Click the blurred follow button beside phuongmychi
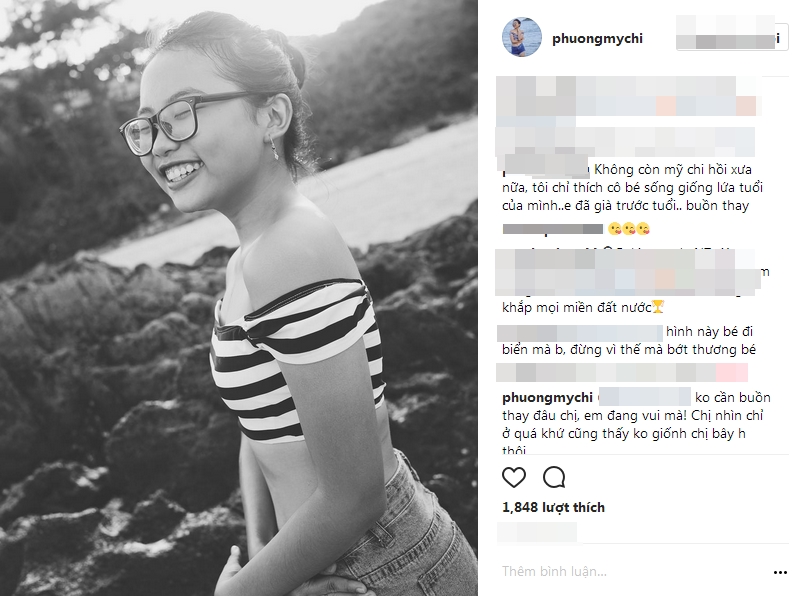 [x=732, y=33]
